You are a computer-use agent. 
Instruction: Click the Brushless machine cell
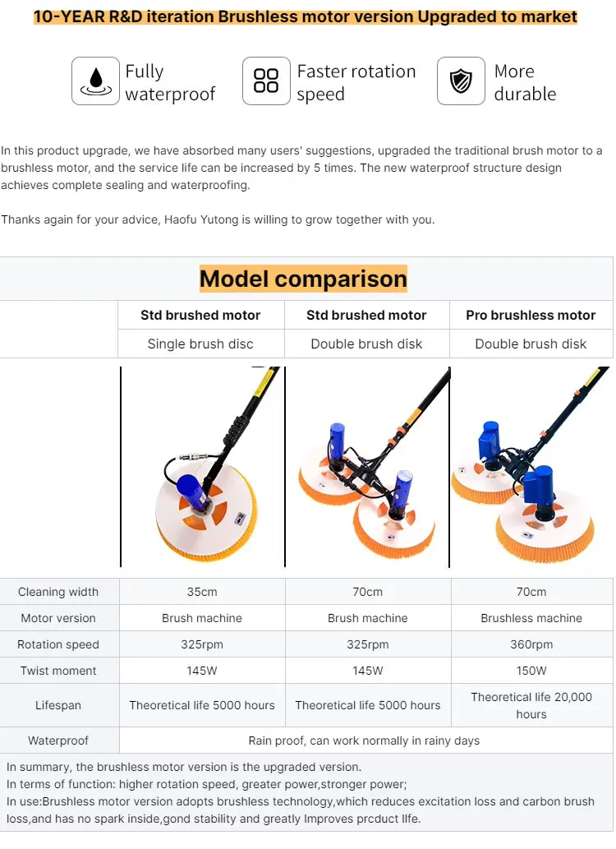coord(531,618)
